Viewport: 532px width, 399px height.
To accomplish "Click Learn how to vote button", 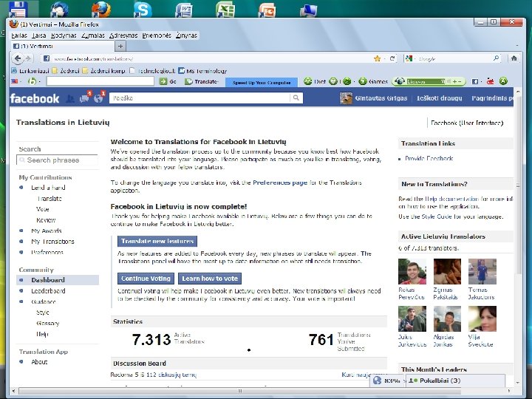I will tap(210, 279).
